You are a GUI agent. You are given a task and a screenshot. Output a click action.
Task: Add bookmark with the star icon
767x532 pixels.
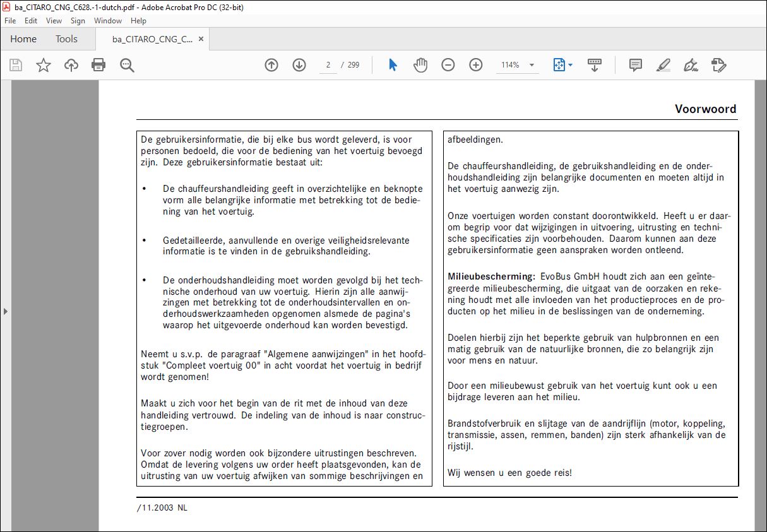(x=44, y=65)
